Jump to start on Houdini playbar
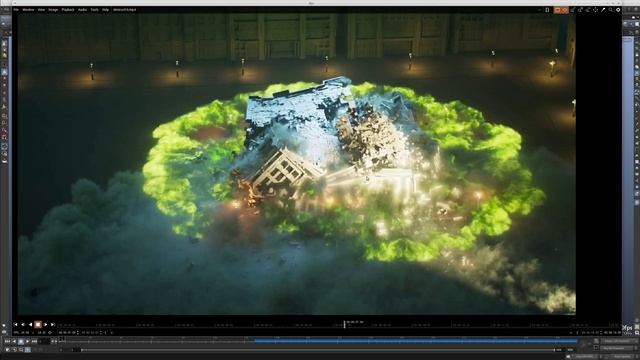The image size is (640, 360). click(x=7, y=341)
